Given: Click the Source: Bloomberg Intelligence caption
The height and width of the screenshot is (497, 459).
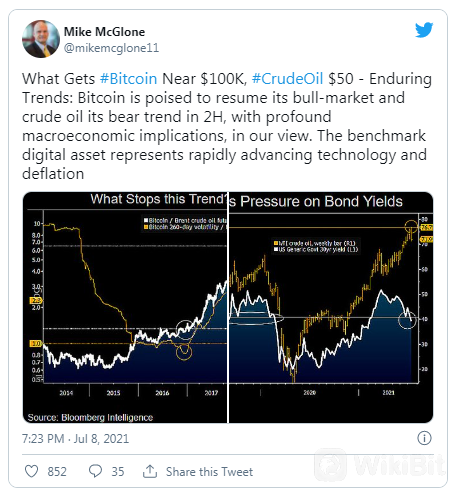Looking at the screenshot, I should point(90,417).
